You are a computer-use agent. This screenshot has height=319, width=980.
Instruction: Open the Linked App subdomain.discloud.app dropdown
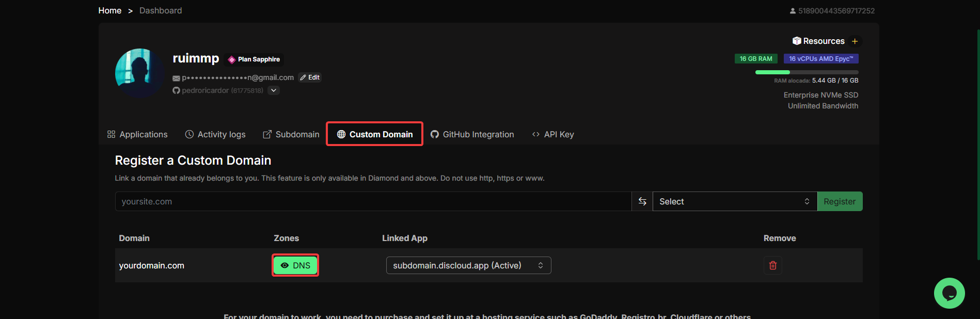pos(468,265)
